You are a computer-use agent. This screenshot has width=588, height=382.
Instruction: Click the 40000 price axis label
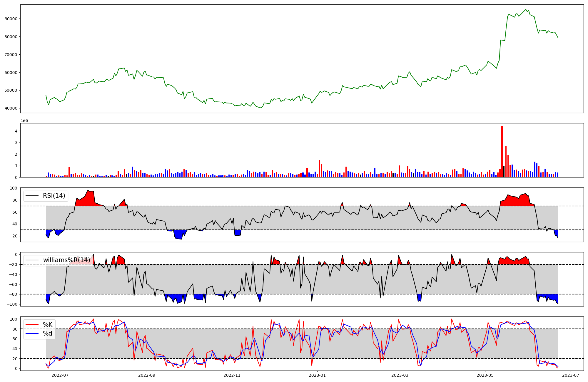[x=11, y=108]
